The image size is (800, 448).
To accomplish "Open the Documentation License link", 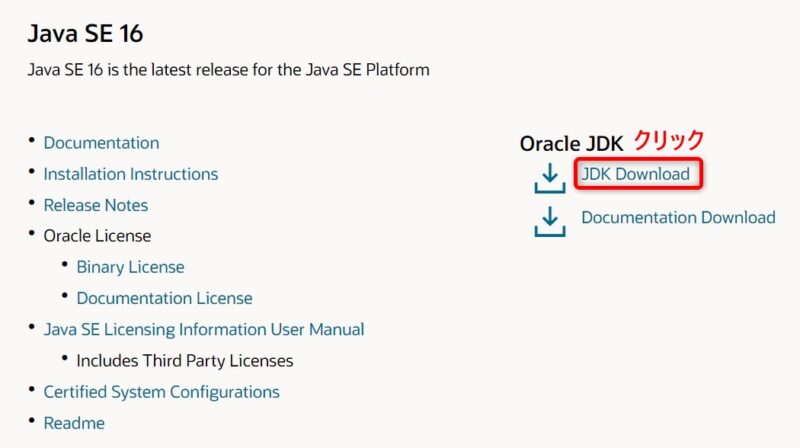I will click(164, 298).
